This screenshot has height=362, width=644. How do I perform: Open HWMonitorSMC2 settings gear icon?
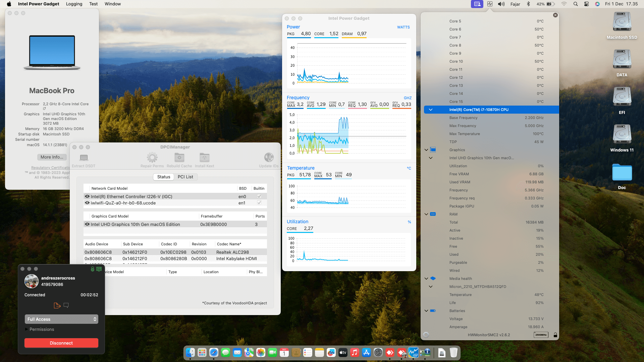(x=426, y=335)
